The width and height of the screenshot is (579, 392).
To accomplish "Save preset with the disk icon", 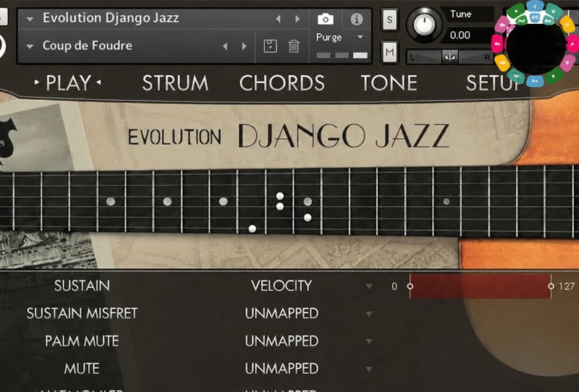I will tap(270, 46).
